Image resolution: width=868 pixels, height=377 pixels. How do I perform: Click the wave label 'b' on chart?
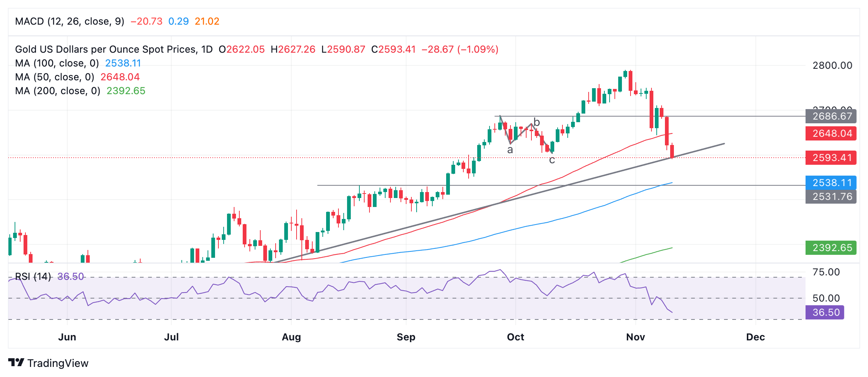tap(537, 122)
